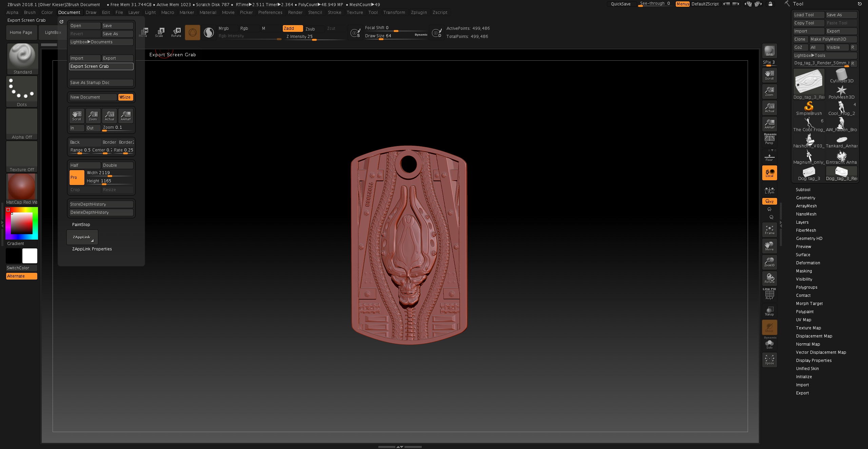Toggle Solo mode icon
868x449 pixels.
click(x=769, y=344)
